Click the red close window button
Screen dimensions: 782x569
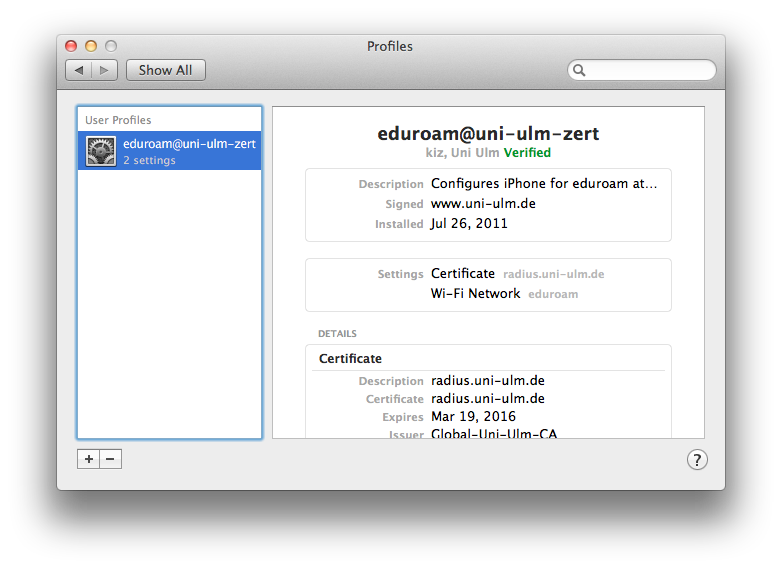coord(71,46)
